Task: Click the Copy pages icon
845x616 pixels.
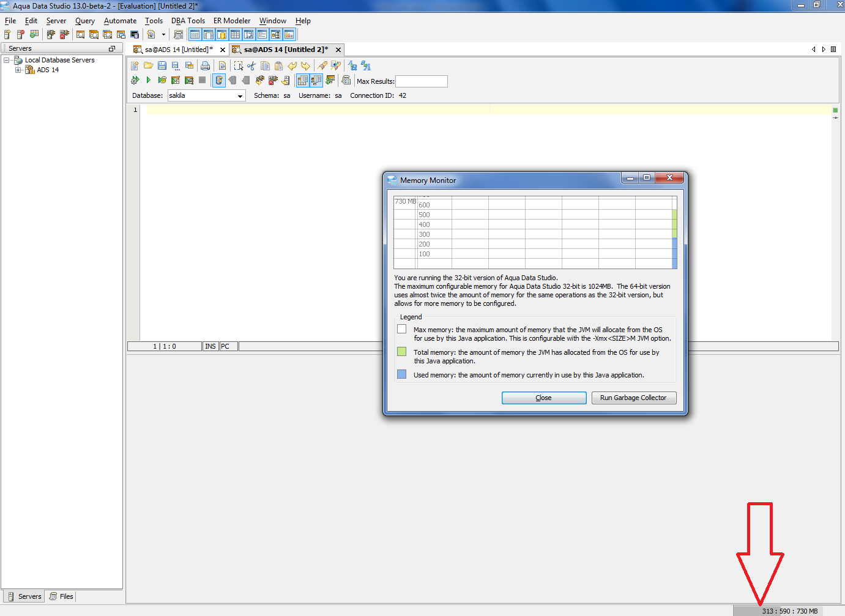Action: click(x=265, y=65)
